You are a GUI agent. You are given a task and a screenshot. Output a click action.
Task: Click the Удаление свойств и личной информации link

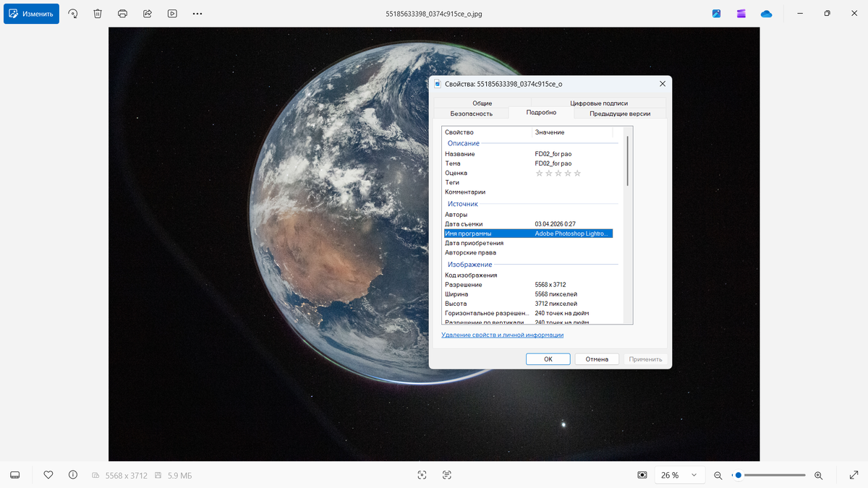point(503,335)
